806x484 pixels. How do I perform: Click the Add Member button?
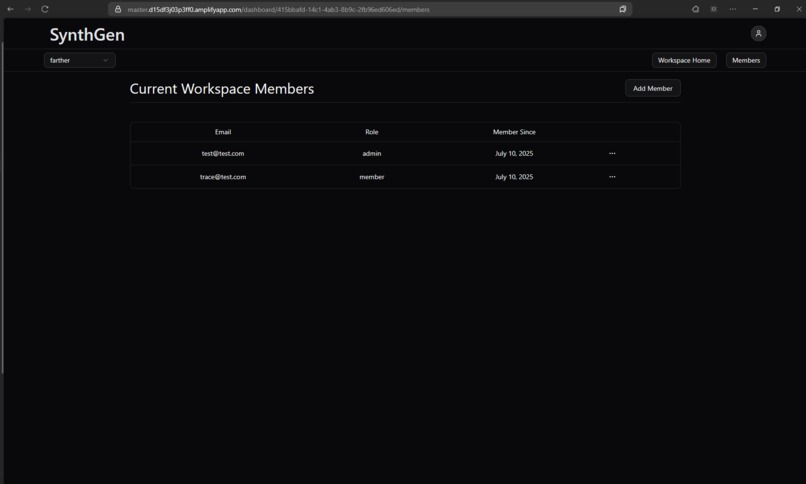click(652, 88)
